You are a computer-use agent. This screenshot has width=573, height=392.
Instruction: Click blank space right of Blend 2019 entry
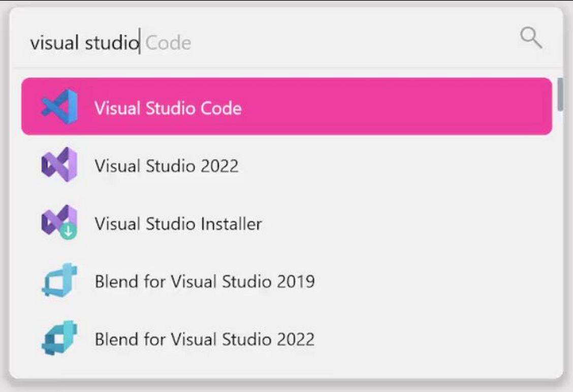[432, 281]
